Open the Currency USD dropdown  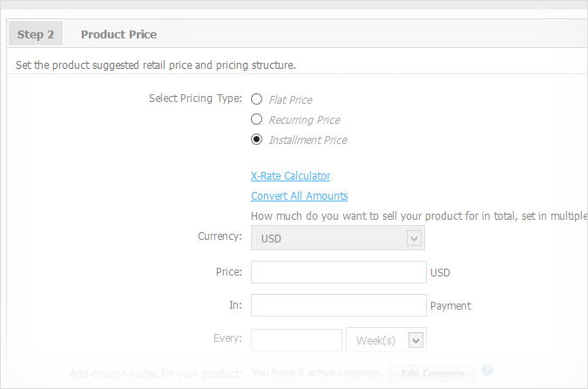pyautogui.click(x=336, y=238)
